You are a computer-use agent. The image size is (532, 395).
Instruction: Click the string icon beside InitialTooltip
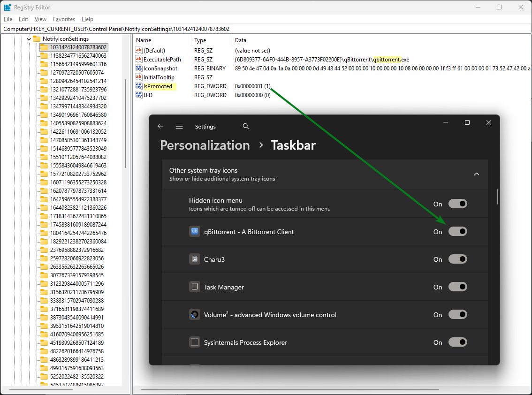coord(139,77)
